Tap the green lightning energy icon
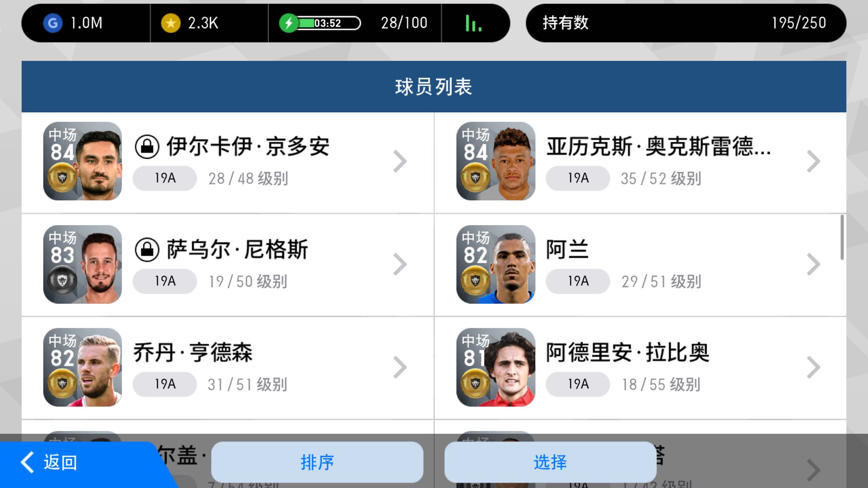868x488 pixels. (289, 23)
